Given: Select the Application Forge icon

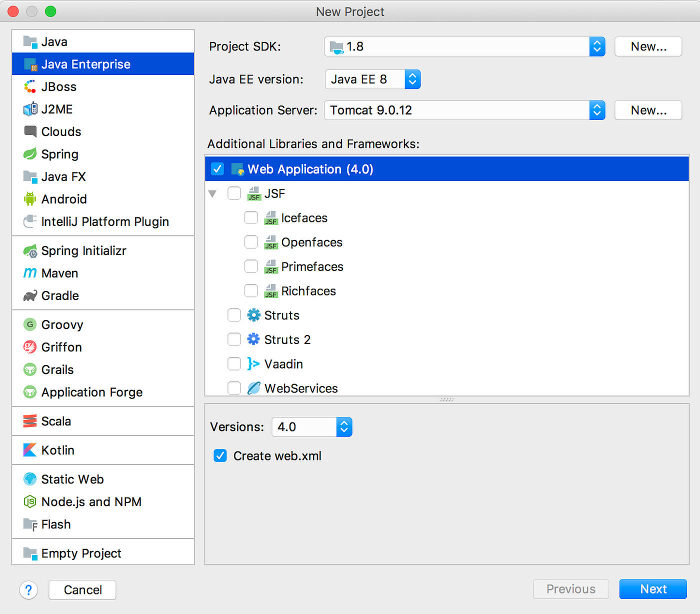Looking at the screenshot, I should tap(30, 392).
